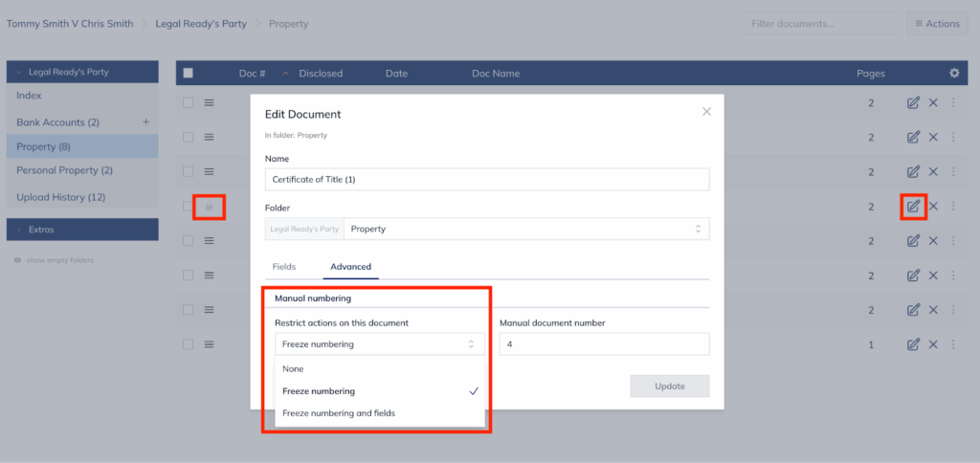Open the Folder Property dropdown
980x463 pixels.
point(526,230)
